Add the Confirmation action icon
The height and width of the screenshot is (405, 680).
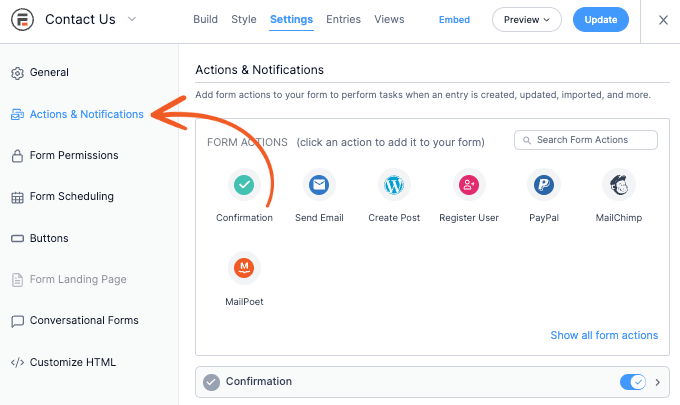(244, 185)
